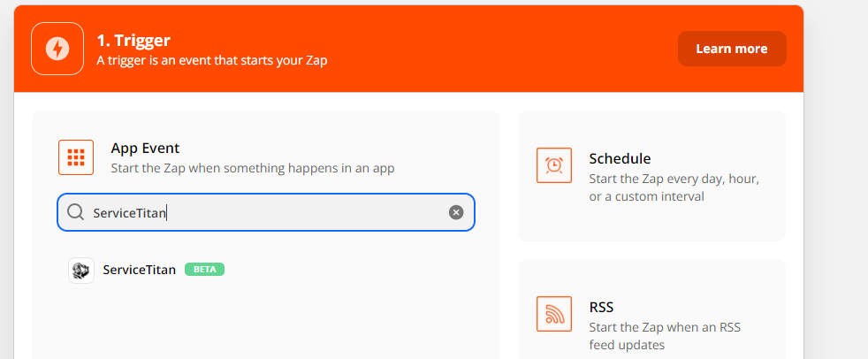The width and height of the screenshot is (868, 359).
Task: Click the App Event heading
Action: (x=145, y=149)
